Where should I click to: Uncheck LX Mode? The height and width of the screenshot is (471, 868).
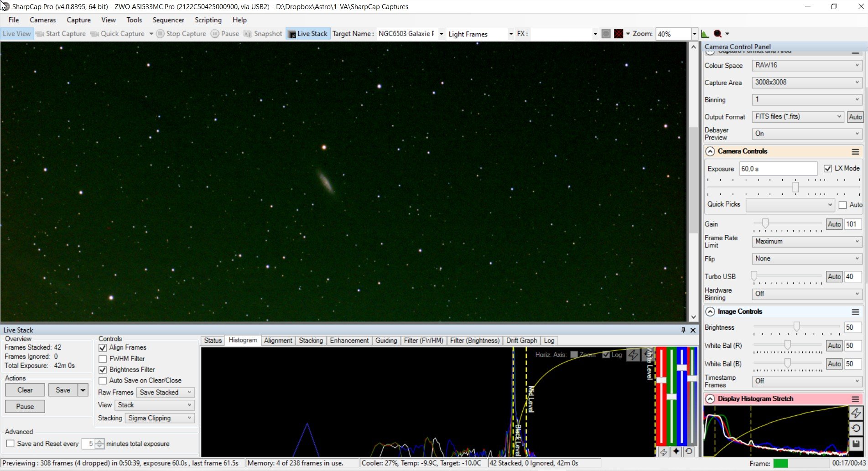coord(827,169)
